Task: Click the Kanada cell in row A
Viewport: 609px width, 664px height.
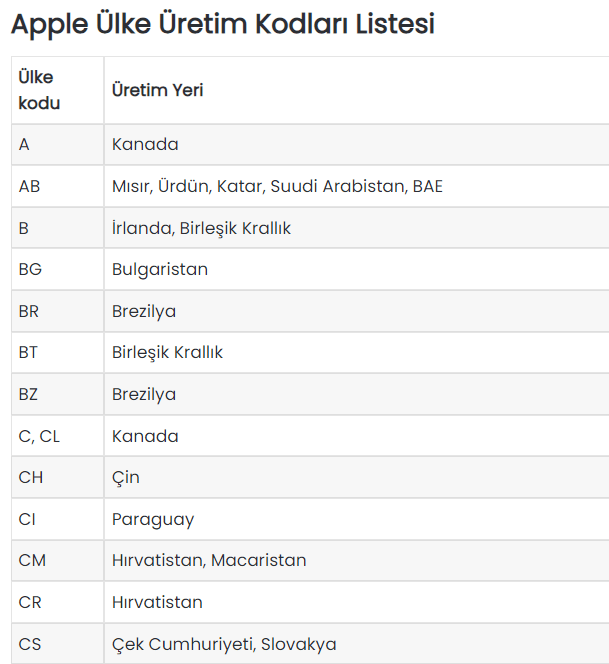Action: (x=357, y=145)
